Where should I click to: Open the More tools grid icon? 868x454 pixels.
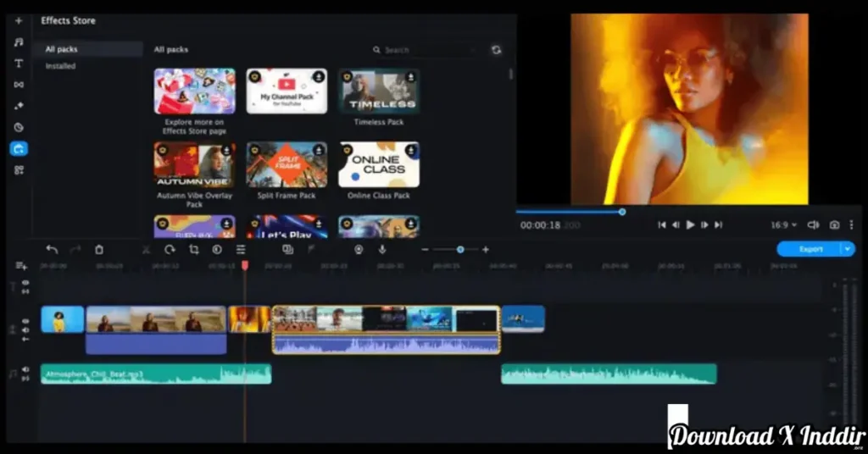19,170
